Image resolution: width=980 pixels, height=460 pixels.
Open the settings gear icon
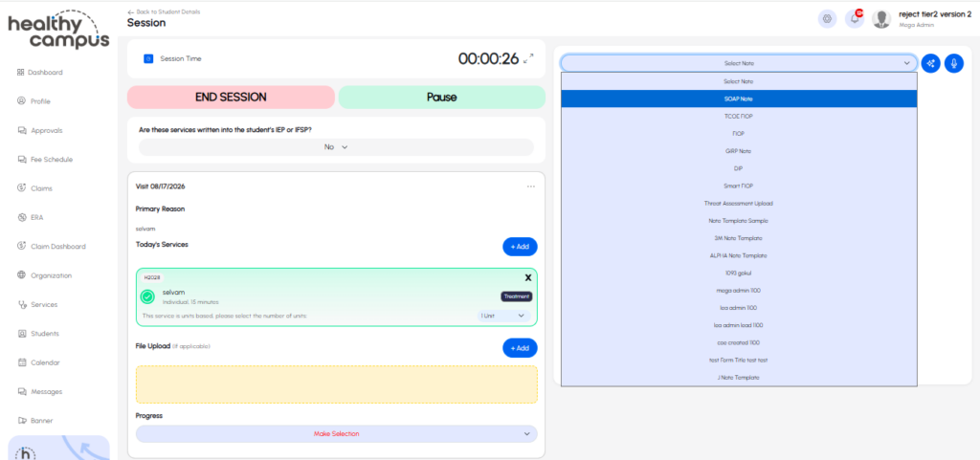pos(828,19)
